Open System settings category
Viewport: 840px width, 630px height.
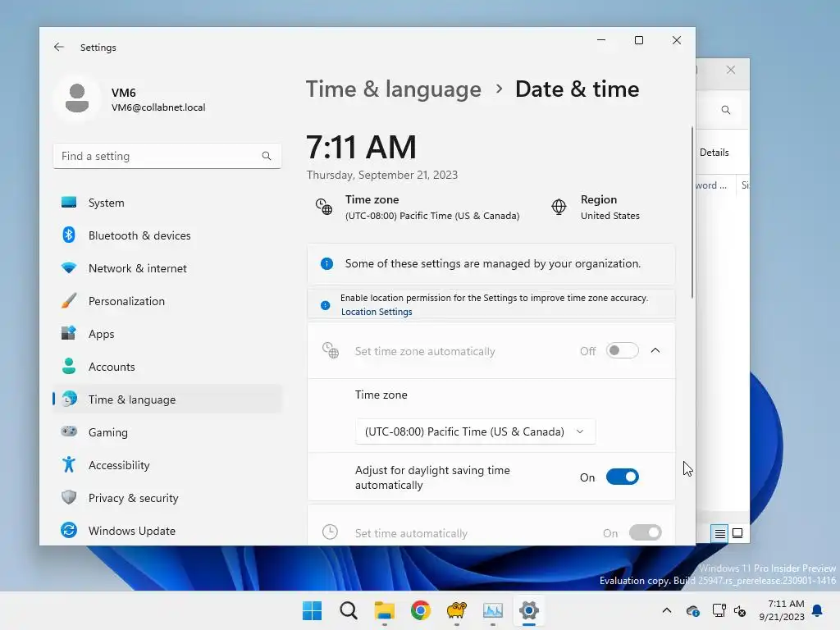click(167, 203)
